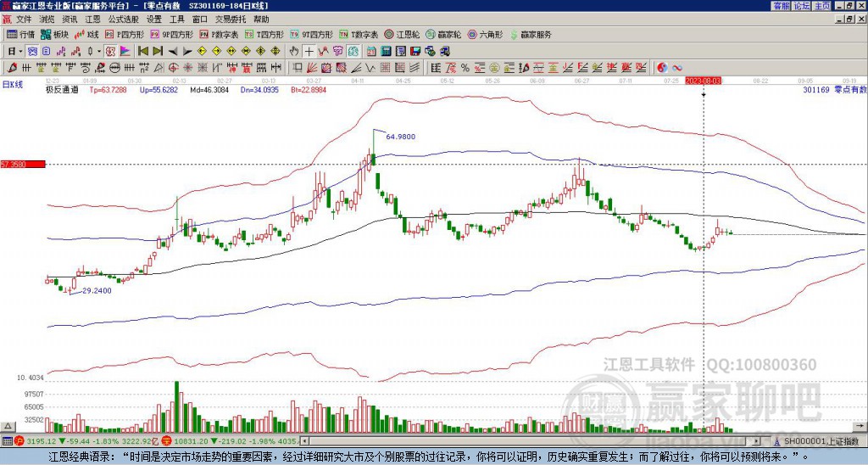Click the 2023-08-03 date marker

703,81
